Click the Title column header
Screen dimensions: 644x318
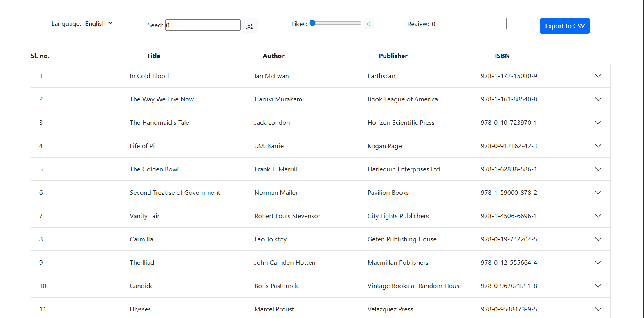153,56
